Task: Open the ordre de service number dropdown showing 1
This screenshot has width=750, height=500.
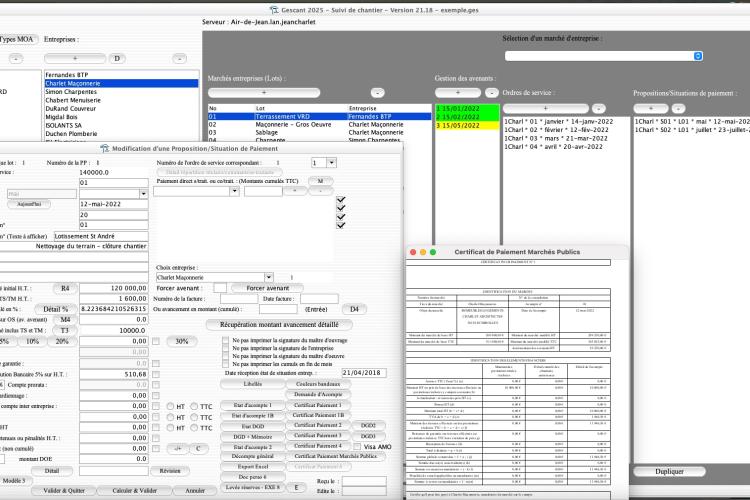Action: tap(331, 163)
